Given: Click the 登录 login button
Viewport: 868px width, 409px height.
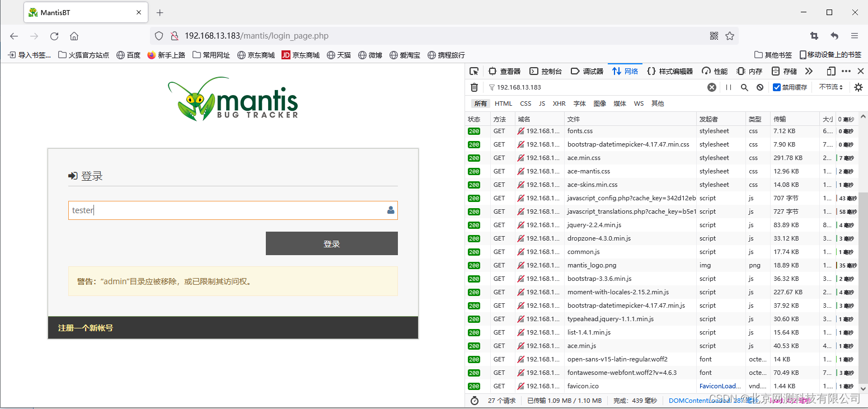Looking at the screenshot, I should pyautogui.click(x=332, y=244).
